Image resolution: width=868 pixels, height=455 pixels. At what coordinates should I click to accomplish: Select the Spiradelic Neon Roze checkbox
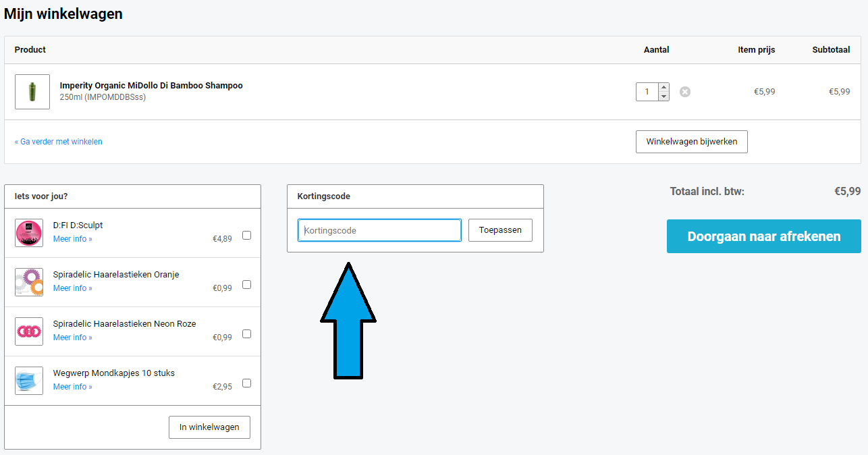pyautogui.click(x=246, y=334)
